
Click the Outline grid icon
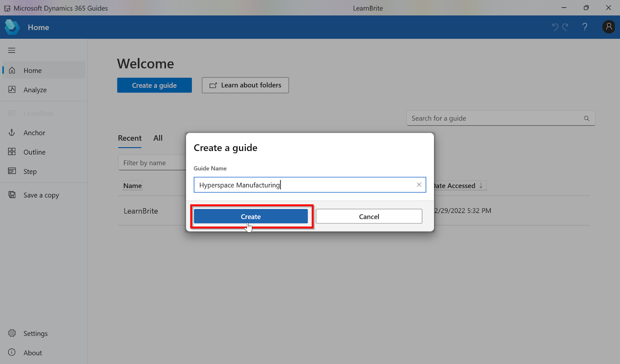pyautogui.click(x=12, y=151)
